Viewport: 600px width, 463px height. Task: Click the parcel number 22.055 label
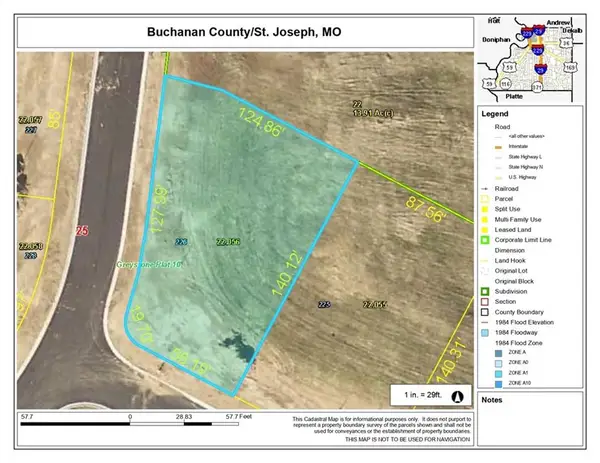pos(375,305)
